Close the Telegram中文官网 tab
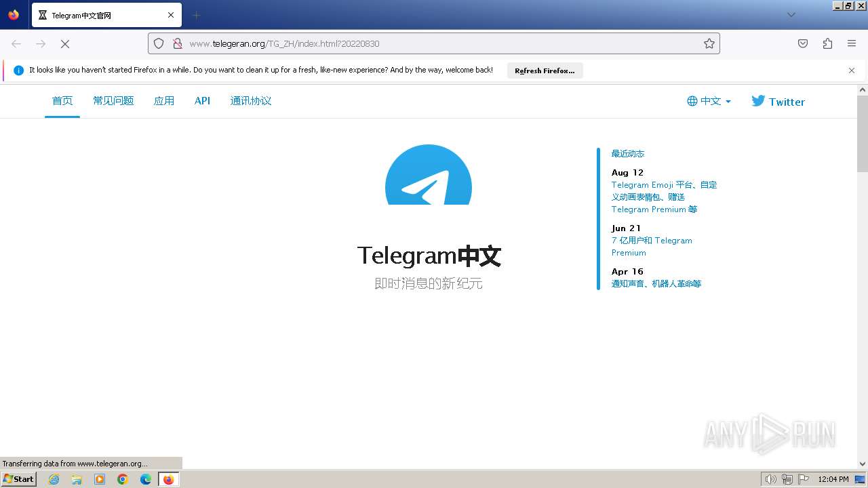The height and width of the screenshot is (488, 868). coord(171,15)
